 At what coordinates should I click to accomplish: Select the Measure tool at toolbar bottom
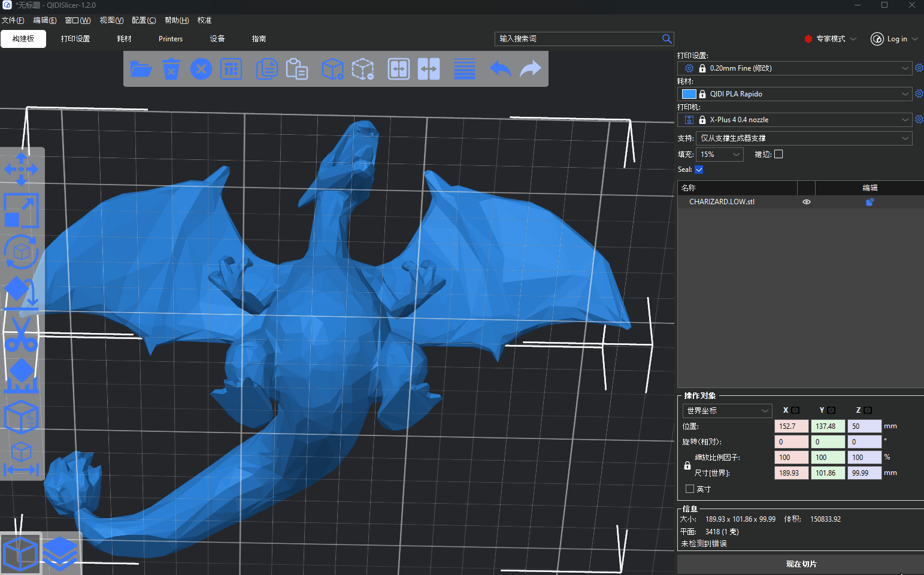pyautogui.click(x=22, y=458)
